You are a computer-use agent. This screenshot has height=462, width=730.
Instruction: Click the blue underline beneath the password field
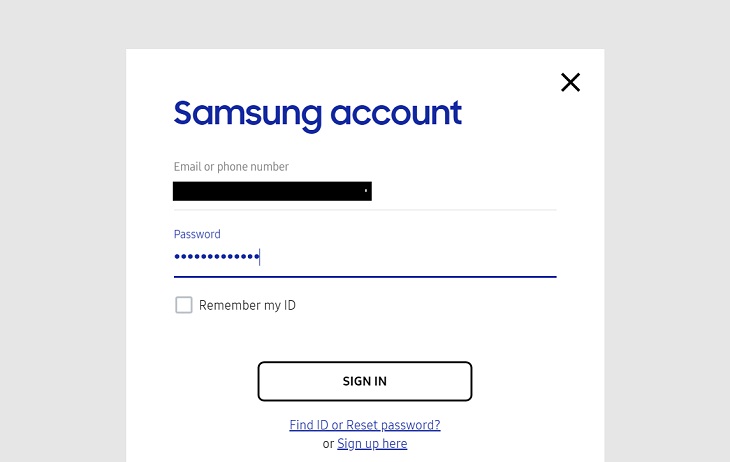pos(365,277)
